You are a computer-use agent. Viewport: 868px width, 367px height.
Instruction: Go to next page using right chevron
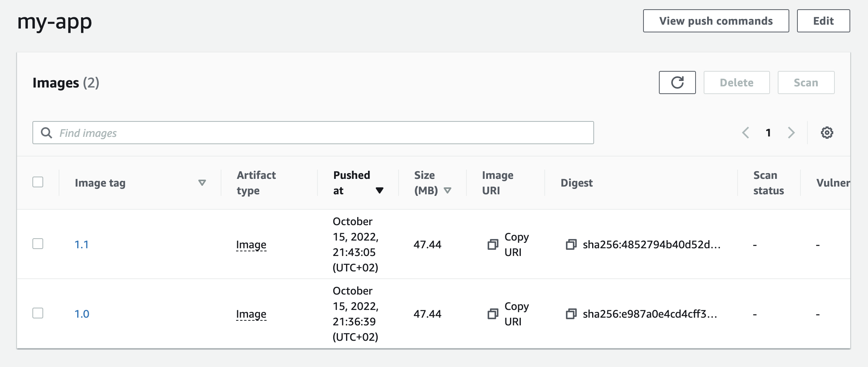pyautogui.click(x=791, y=133)
